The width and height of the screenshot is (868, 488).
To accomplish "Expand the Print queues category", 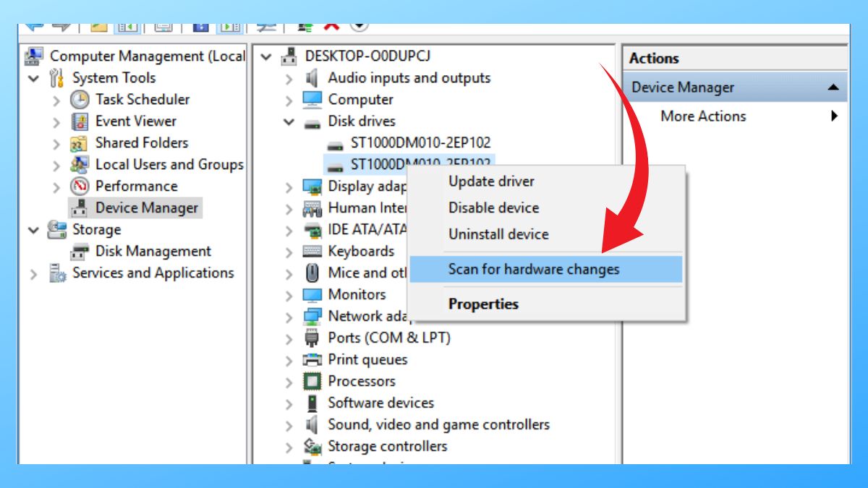I will 289,361.
